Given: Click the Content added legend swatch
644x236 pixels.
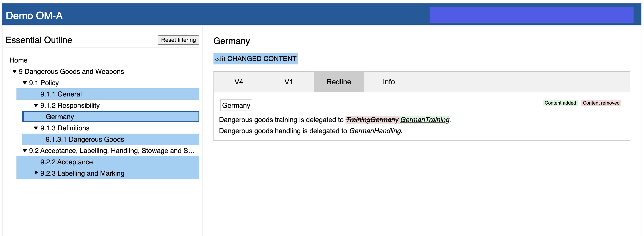Looking at the screenshot, I should tap(560, 103).
